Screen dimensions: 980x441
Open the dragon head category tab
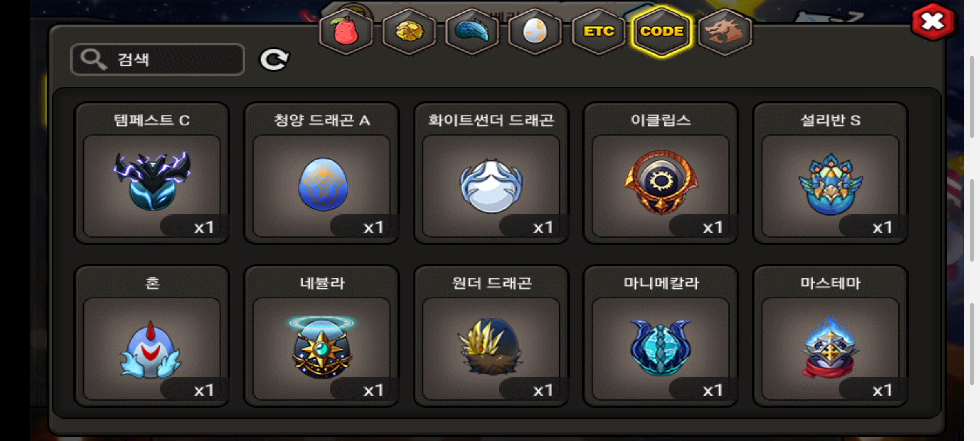(x=725, y=31)
